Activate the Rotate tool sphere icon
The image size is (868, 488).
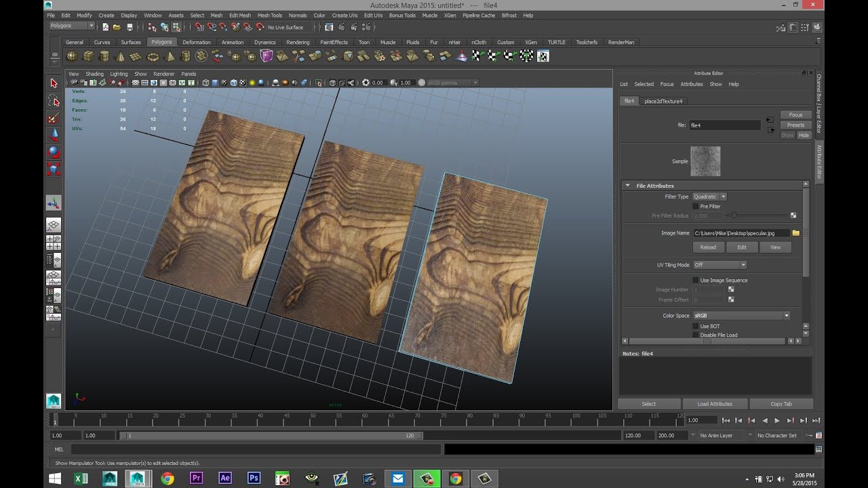(x=54, y=152)
